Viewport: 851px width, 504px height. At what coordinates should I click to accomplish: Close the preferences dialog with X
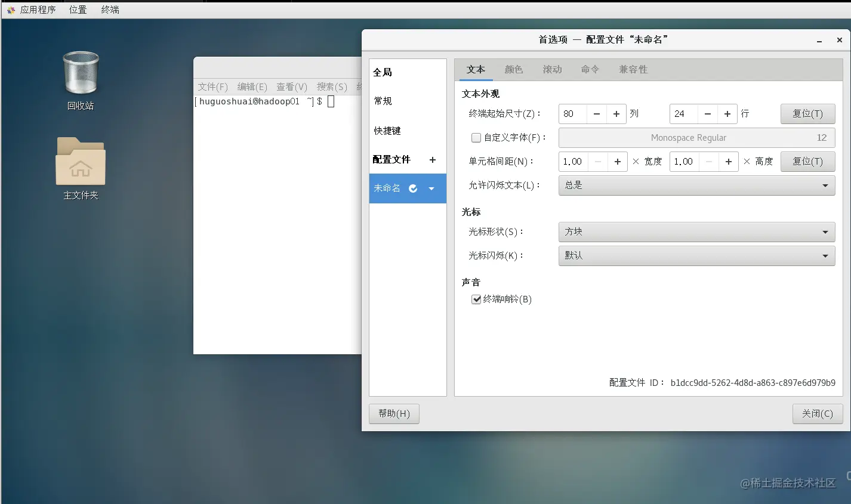pos(840,41)
